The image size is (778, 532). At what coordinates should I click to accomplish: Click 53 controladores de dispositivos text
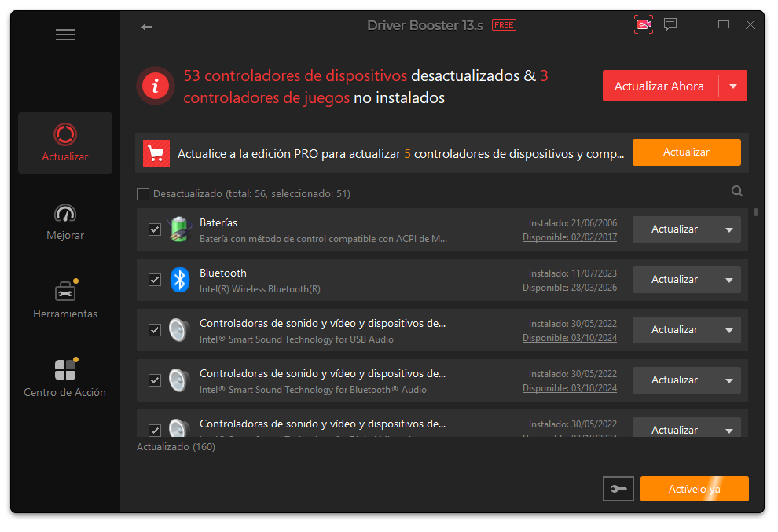pos(295,75)
